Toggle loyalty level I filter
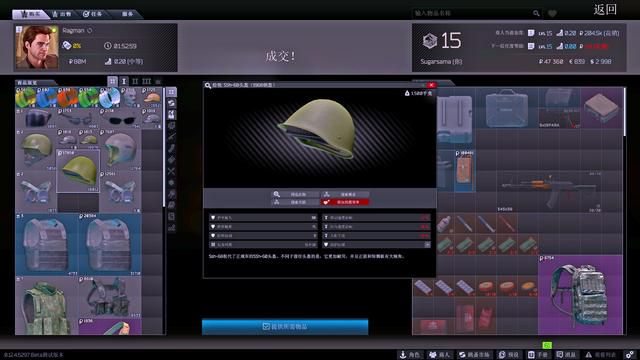The image size is (640, 360). click(124, 81)
